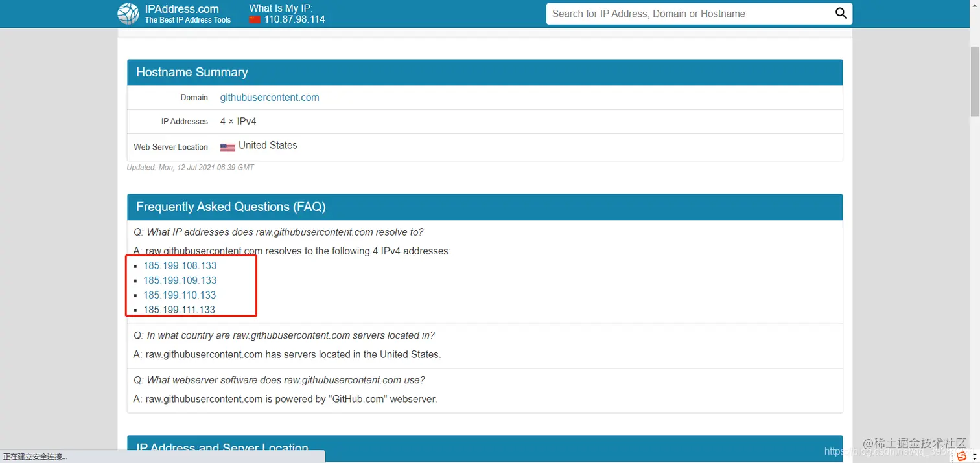Click the 'What Is My IP:' label

281,8
